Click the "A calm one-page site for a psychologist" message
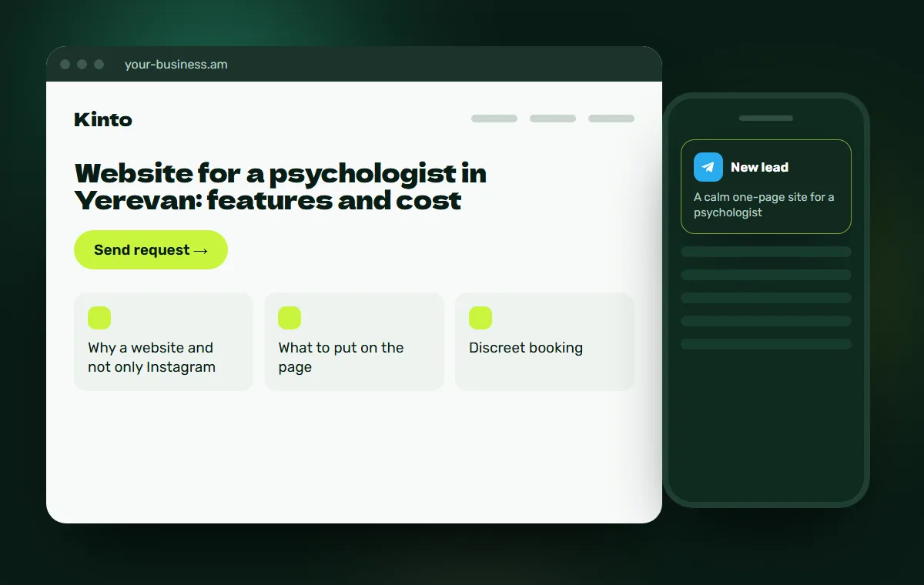 pos(764,205)
